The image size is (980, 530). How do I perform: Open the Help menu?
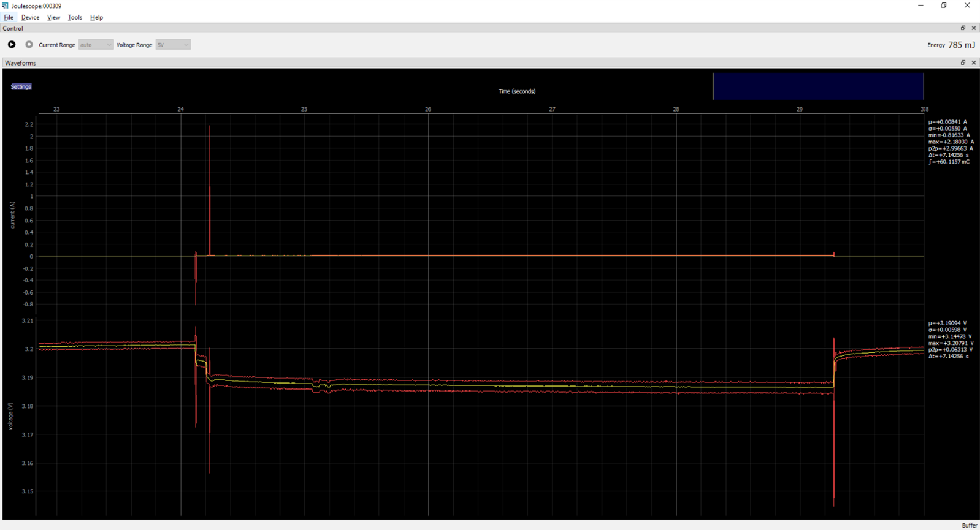tap(96, 17)
